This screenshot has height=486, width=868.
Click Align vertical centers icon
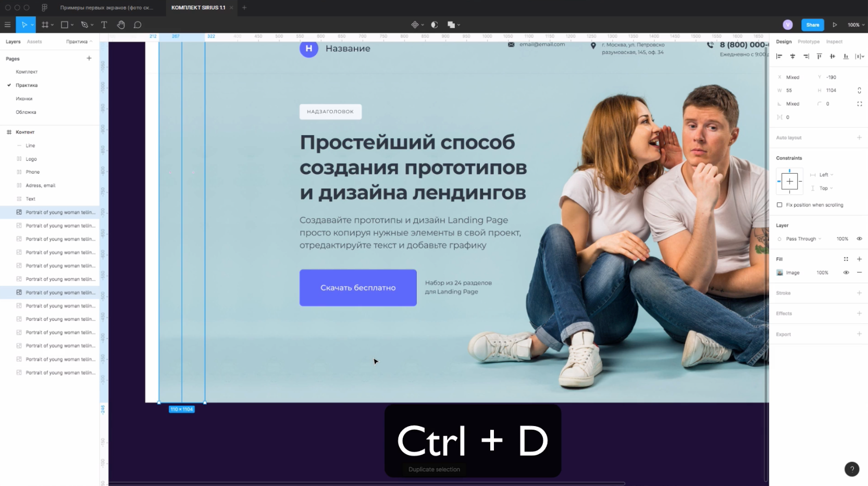833,56
